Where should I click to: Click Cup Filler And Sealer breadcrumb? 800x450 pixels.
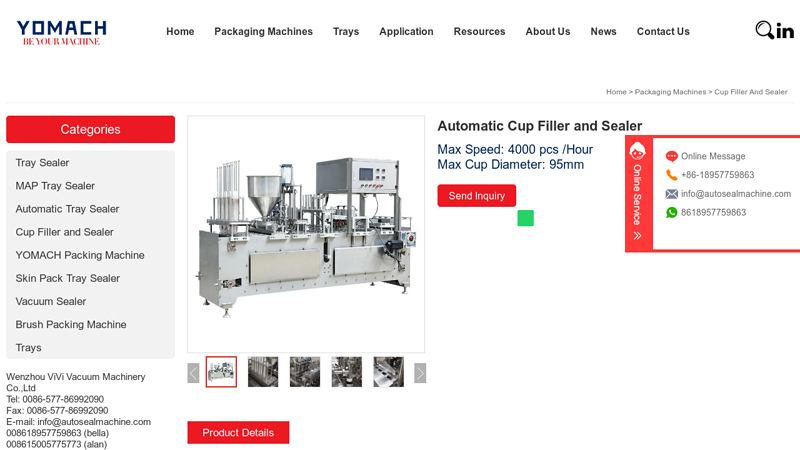click(751, 92)
